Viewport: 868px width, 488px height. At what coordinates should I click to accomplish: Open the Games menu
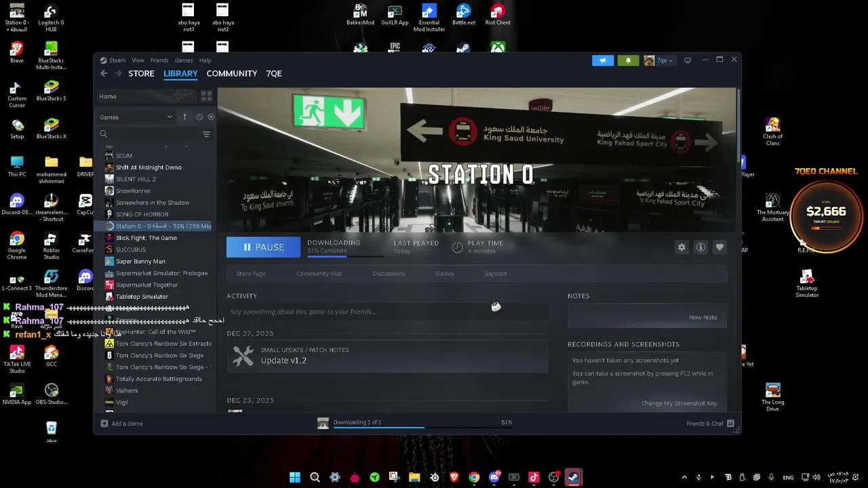tap(184, 60)
